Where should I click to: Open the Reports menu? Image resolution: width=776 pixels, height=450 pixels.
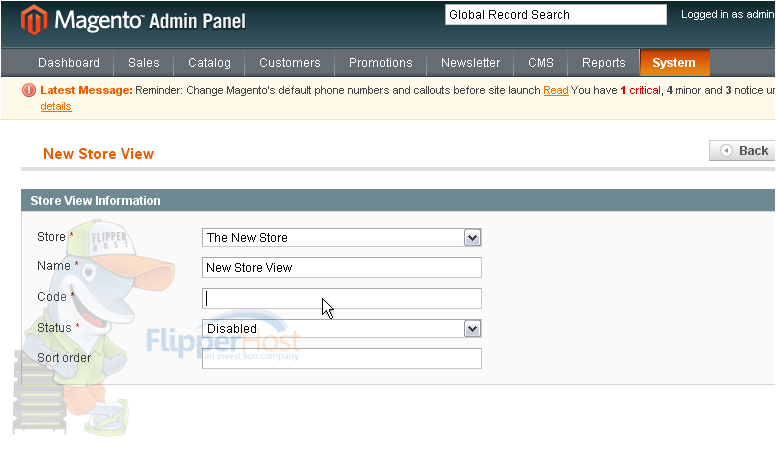pos(603,63)
